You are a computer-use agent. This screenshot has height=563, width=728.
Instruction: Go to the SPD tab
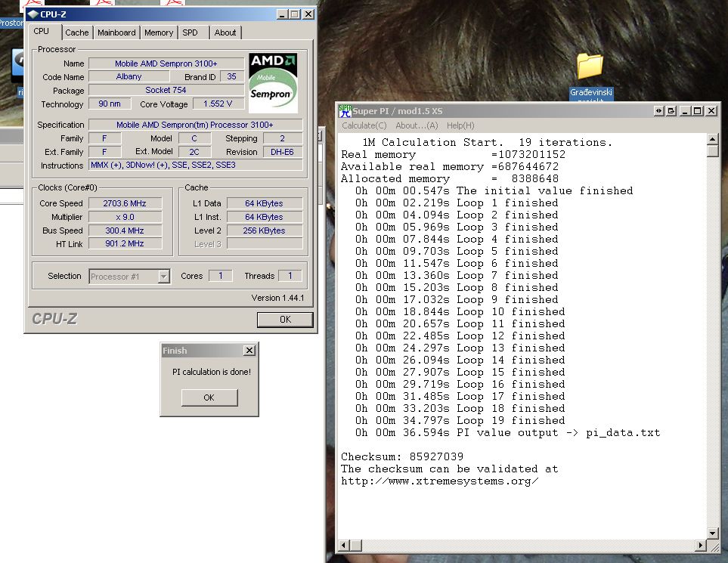(190, 32)
